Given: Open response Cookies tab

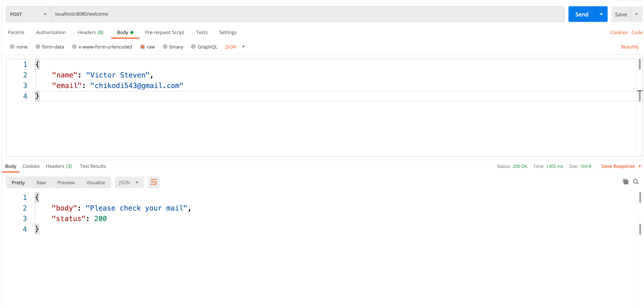Looking at the screenshot, I should (x=31, y=166).
